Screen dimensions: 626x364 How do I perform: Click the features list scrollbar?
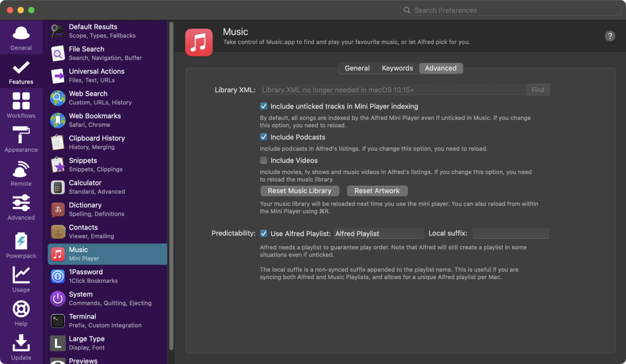pos(171,186)
